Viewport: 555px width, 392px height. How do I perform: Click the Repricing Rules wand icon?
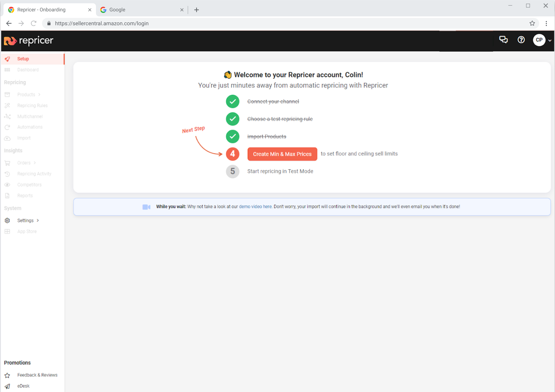7,106
